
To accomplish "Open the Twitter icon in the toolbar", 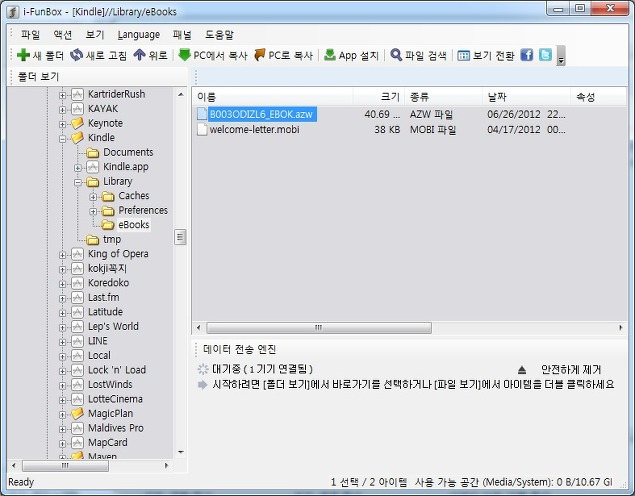I will [545, 55].
